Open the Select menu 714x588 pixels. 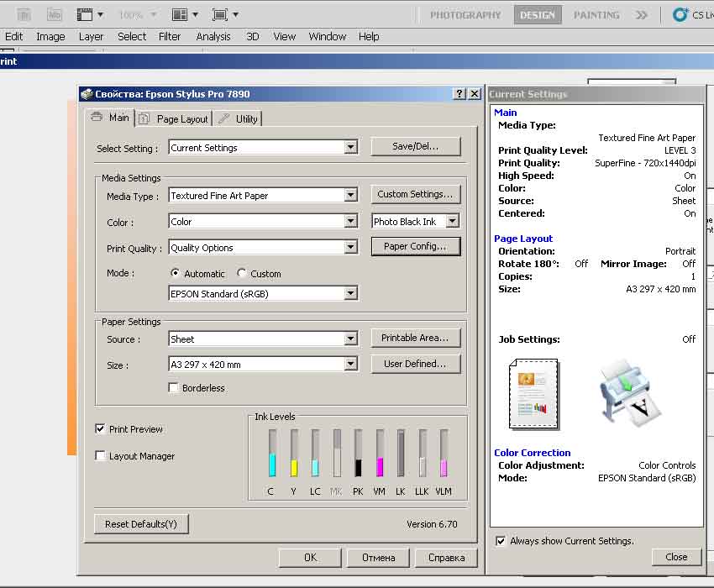tap(132, 36)
